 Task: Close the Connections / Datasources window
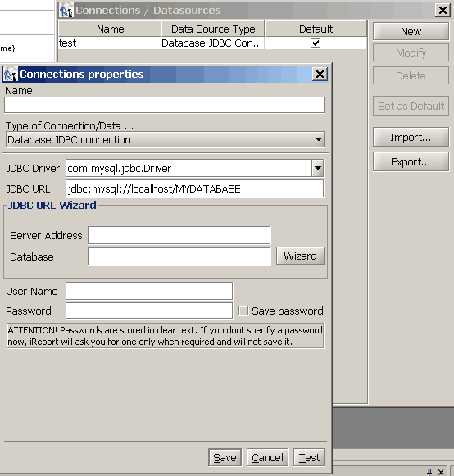[443, 10]
